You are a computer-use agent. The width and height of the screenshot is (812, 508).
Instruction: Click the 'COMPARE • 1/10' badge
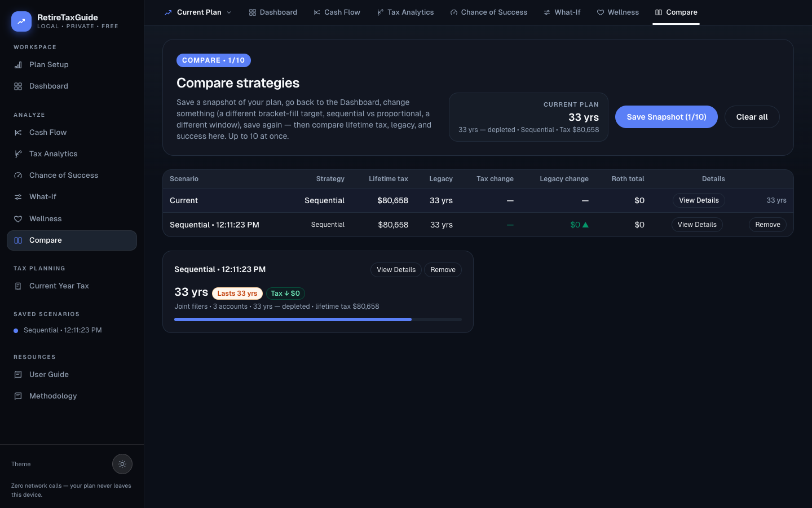[x=214, y=60]
